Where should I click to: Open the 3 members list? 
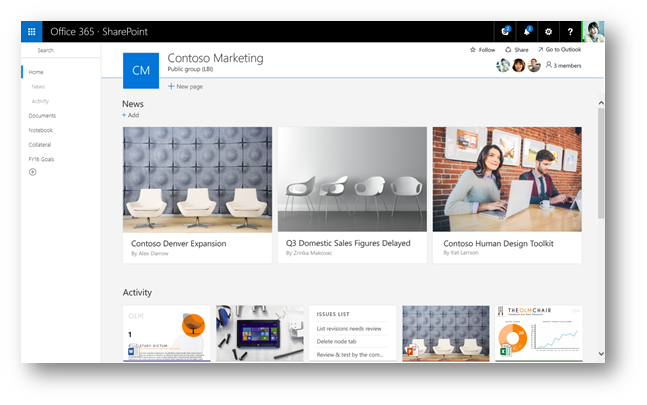[563, 65]
